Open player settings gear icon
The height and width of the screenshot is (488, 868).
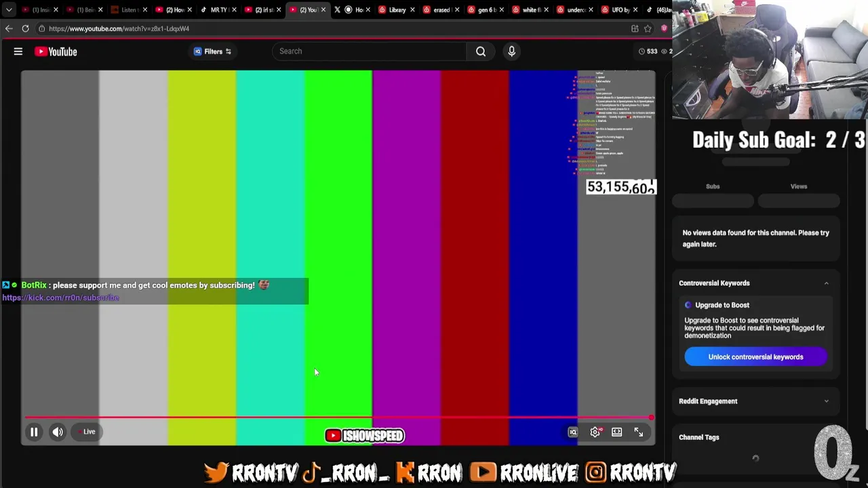[x=595, y=432]
